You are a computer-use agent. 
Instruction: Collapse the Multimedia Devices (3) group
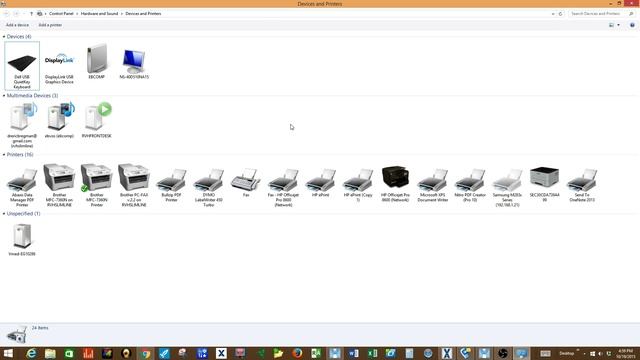coord(4,96)
